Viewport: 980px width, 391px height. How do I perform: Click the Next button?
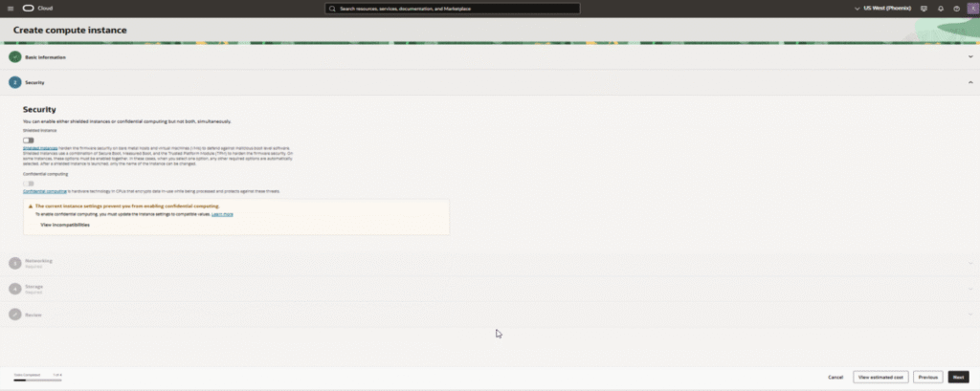point(959,377)
